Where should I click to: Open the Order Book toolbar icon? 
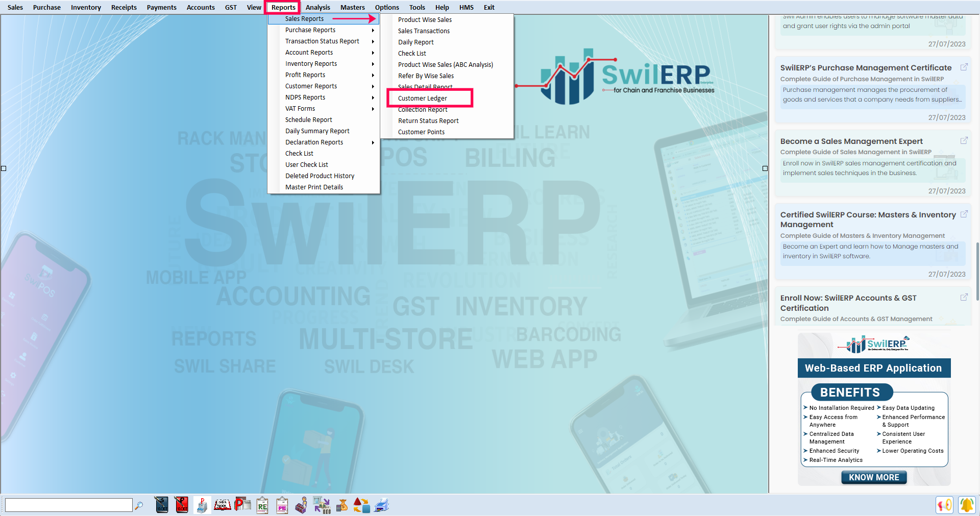click(x=222, y=505)
